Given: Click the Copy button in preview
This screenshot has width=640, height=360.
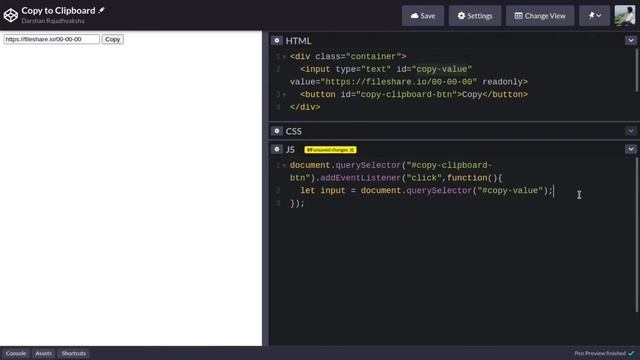Looking at the screenshot, I should click(x=112, y=39).
